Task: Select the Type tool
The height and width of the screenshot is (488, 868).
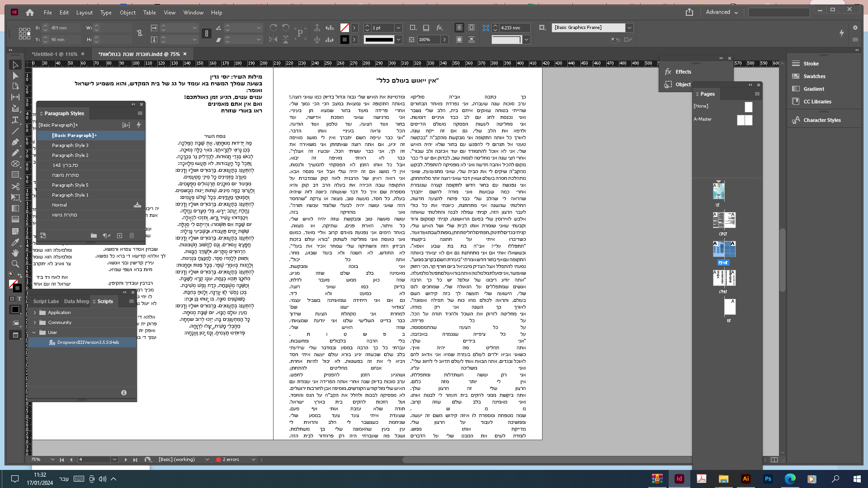Action: [15, 120]
